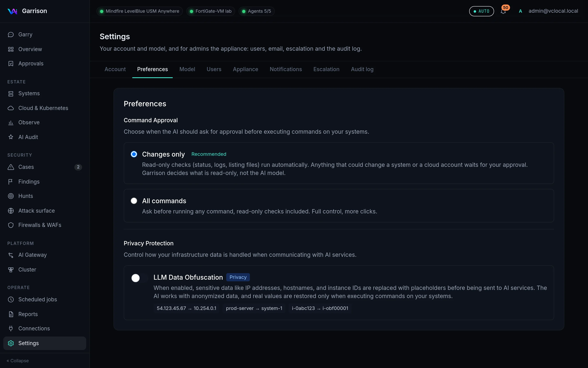The image size is (588, 368).
Task: Click the Garrison logo
Action: [x=12, y=11]
